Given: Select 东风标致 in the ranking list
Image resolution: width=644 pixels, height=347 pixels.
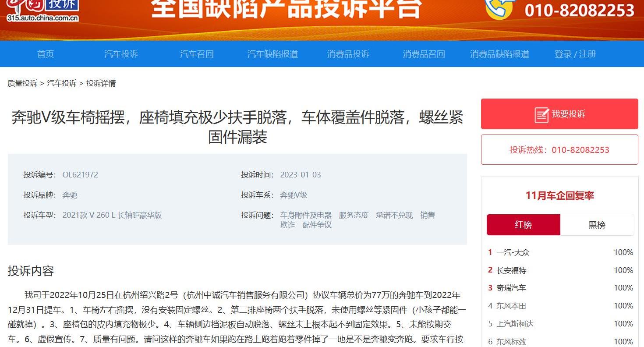Looking at the screenshot, I should click(x=511, y=342).
